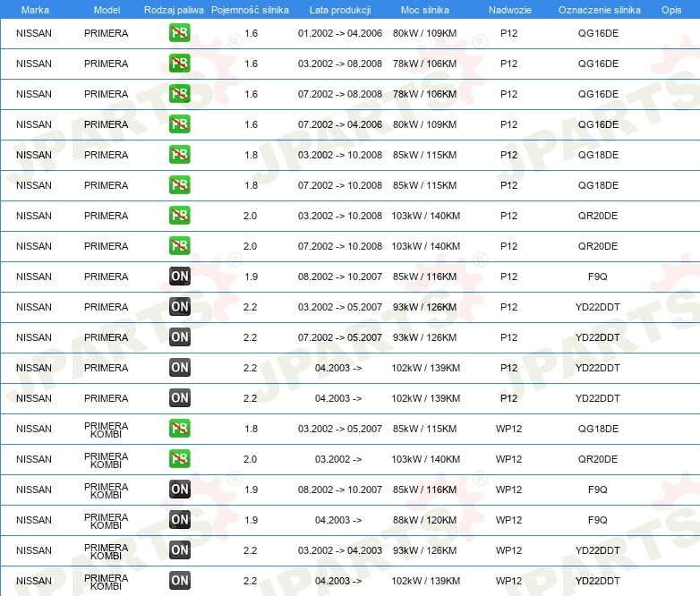Click 102kW / 139KM in the WP12 row
Screen dimensions: 700x596
(426, 581)
